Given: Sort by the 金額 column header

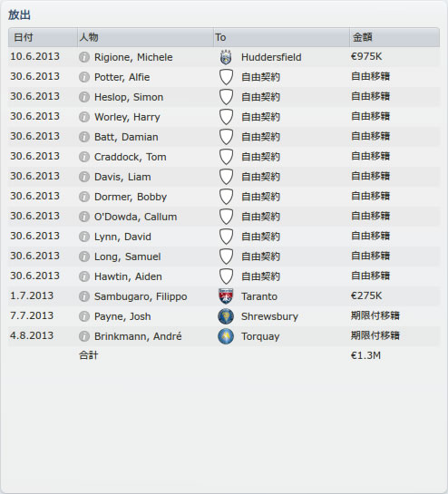Looking at the screenshot, I should tap(394, 37).
